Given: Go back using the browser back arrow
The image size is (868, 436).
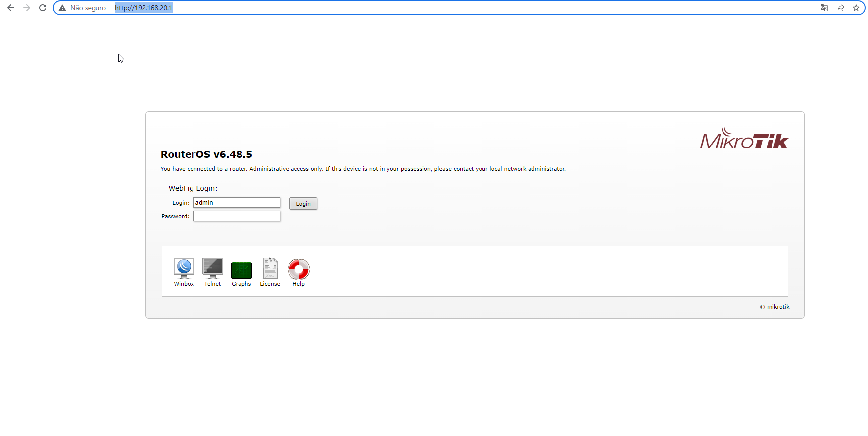Looking at the screenshot, I should pos(11,8).
